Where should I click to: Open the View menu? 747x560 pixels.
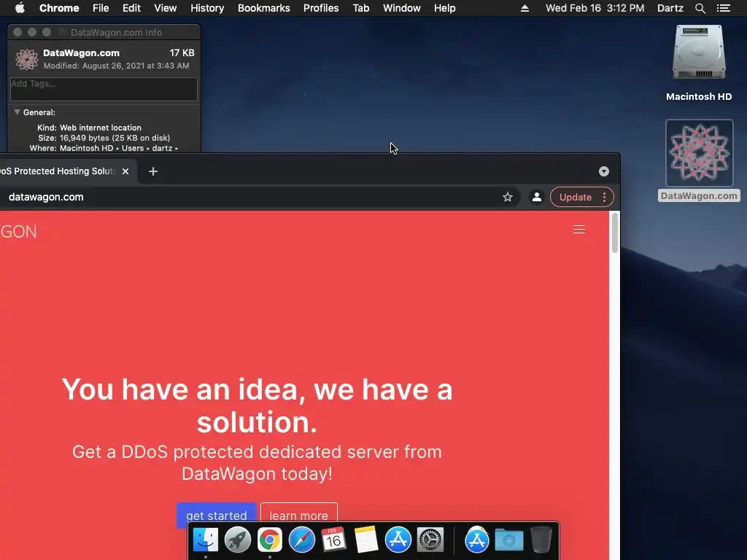(166, 8)
